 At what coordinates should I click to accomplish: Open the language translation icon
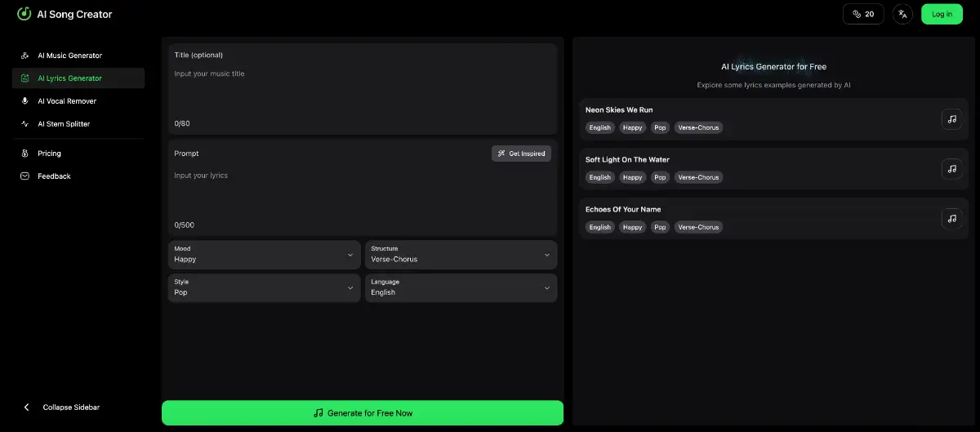[x=902, y=14]
